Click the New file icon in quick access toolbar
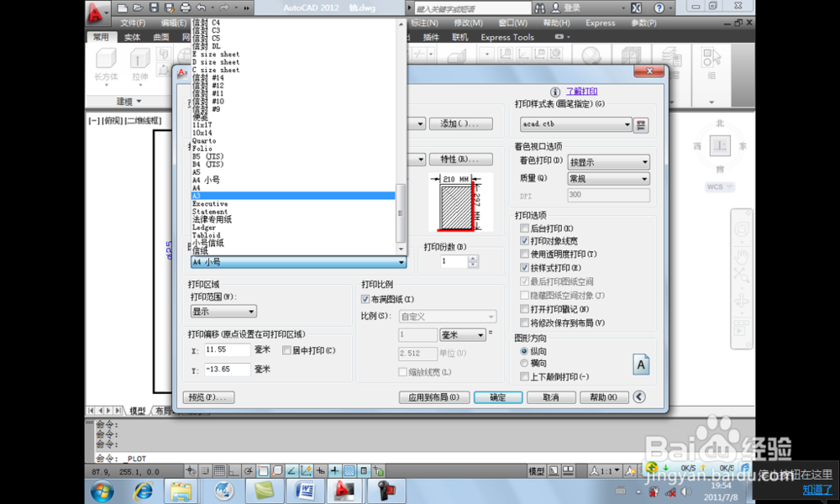 pyautogui.click(x=122, y=8)
